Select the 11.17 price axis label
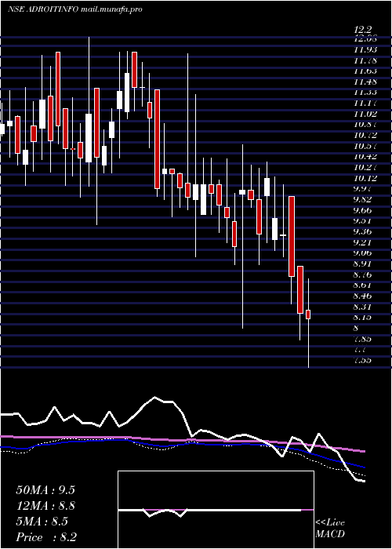Viewport: 392px width, 549px height. pos(365,104)
